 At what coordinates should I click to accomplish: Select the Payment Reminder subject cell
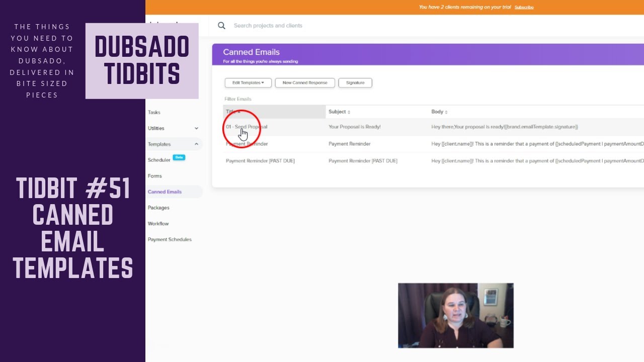click(x=350, y=144)
